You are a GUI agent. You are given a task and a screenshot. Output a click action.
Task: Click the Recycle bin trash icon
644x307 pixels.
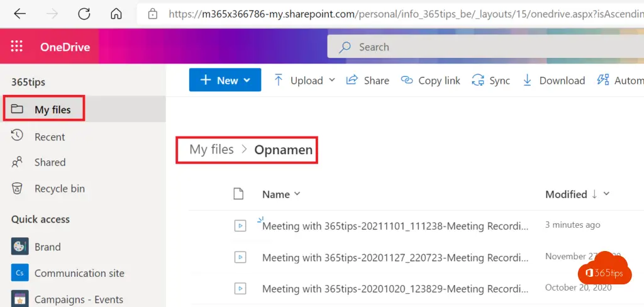tap(17, 189)
